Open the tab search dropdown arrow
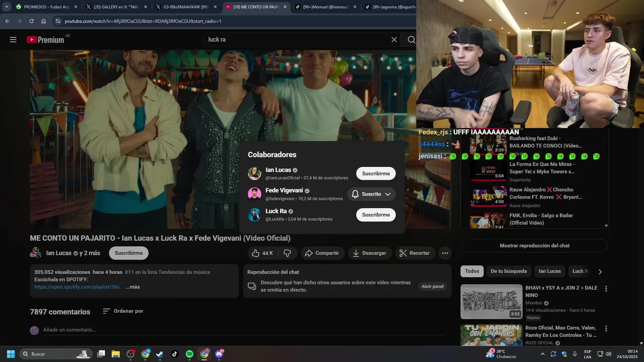644x362 pixels. tap(7, 7)
